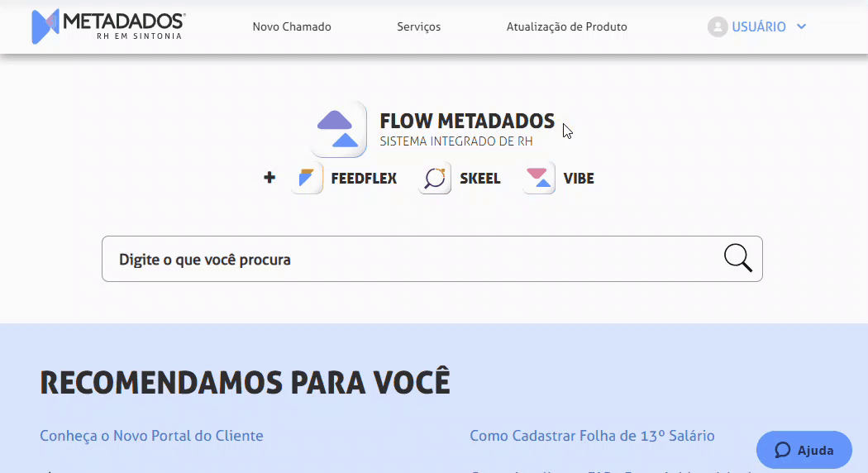Screen dimensions: 868x473
Task: Select the Skeel magnifier product icon
Action: [435, 179]
